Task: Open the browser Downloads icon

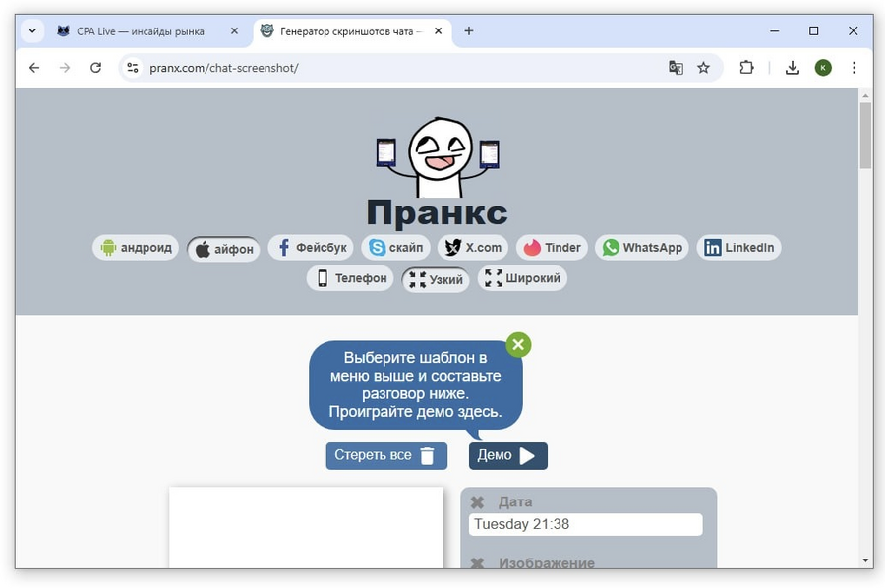Action: click(793, 68)
